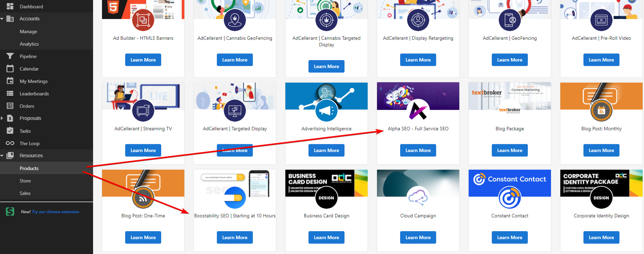Open Try our chrome extension link
644x254 pixels.
point(55,211)
